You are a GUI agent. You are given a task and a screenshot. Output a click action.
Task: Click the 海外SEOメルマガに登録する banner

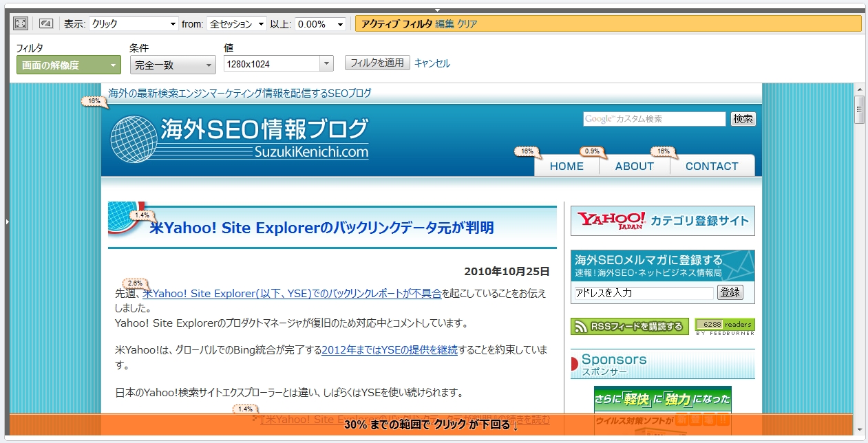tap(663, 266)
